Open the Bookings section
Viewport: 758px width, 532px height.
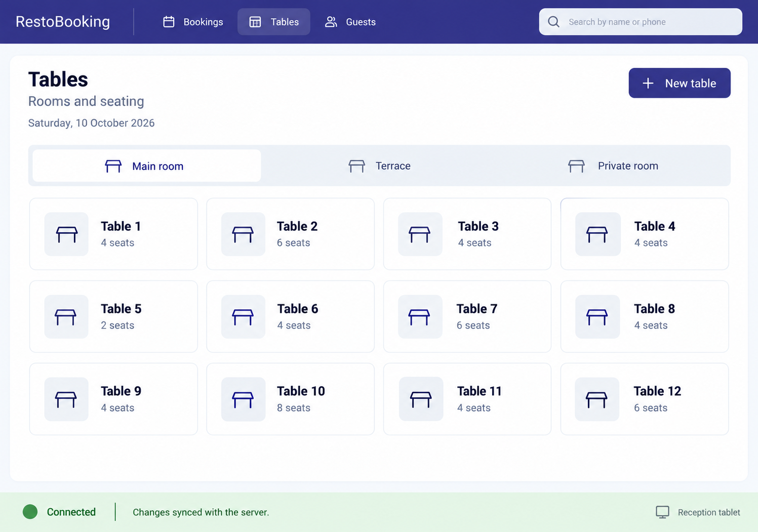coord(193,22)
